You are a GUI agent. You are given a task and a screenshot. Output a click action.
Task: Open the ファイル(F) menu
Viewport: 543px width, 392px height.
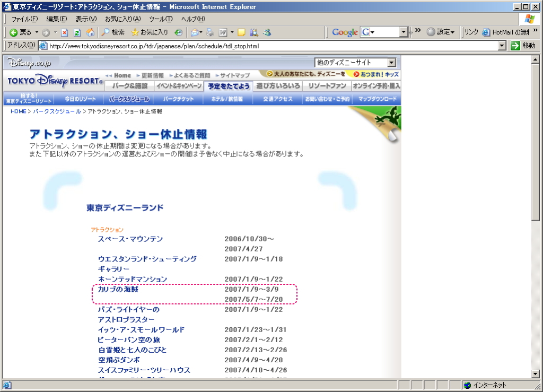click(x=24, y=19)
